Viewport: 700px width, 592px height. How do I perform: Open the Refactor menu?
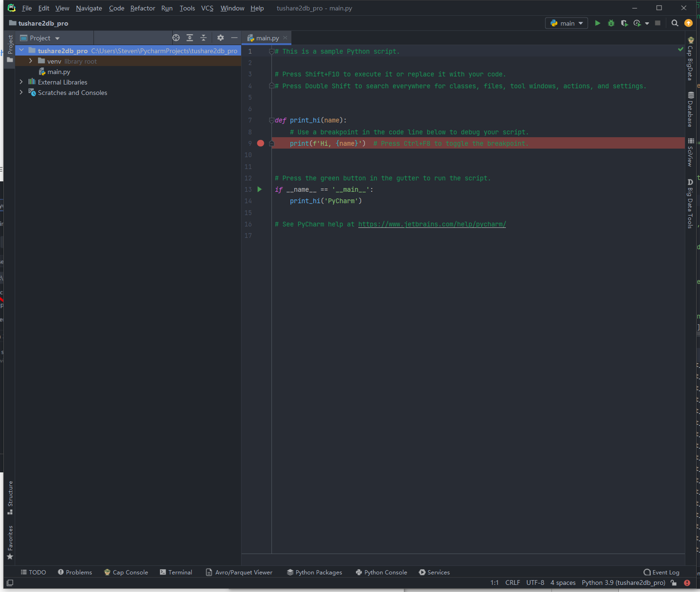[142, 9]
